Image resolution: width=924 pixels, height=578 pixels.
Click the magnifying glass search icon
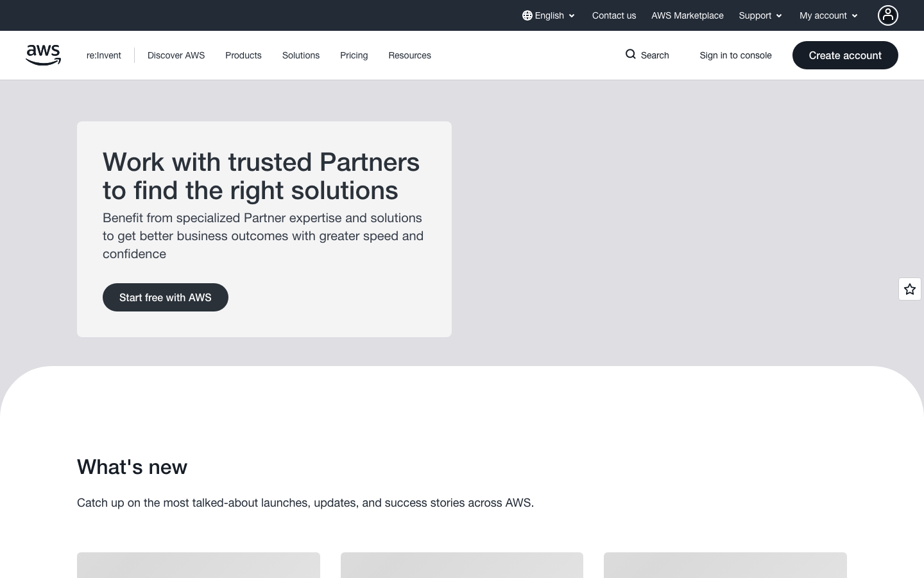pyautogui.click(x=631, y=55)
